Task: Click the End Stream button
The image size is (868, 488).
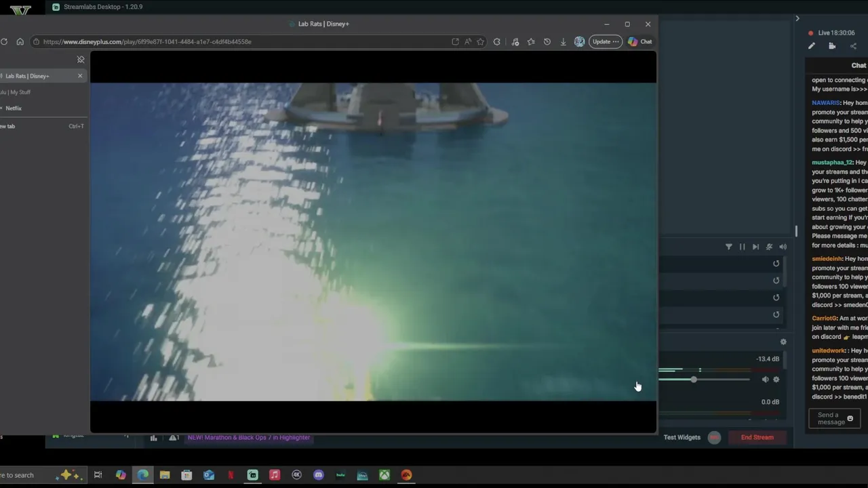Action: [757, 437]
